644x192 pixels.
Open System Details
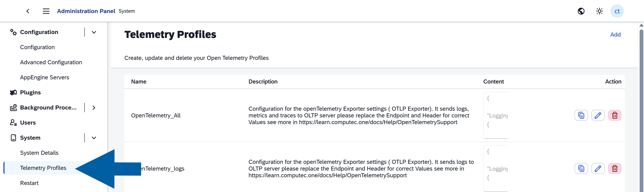click(39, 153)
